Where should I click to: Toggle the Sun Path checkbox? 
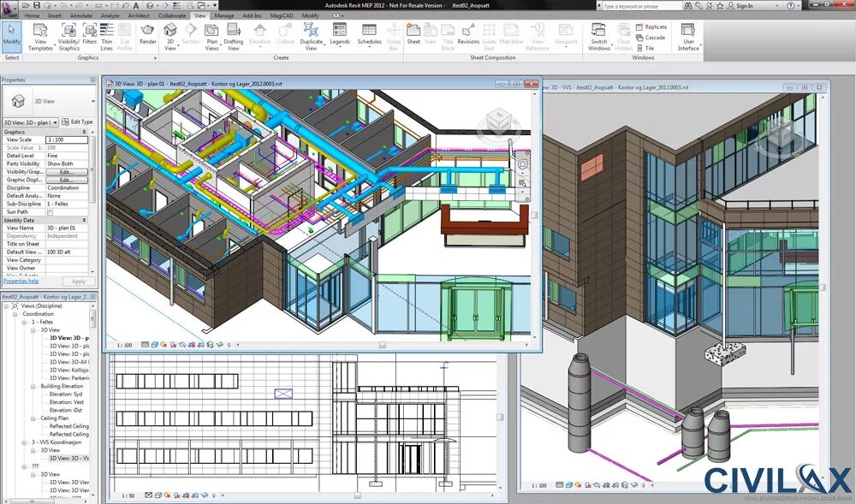(x=51, y=212)
